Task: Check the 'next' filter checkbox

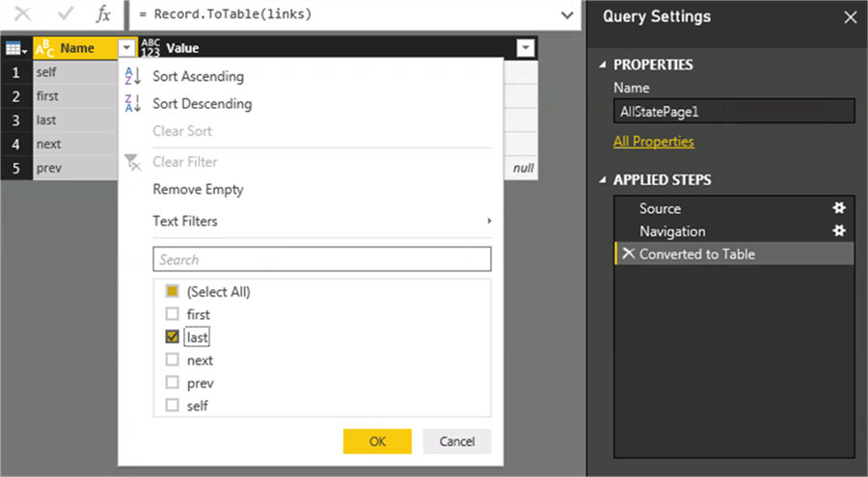Action: (x=173, y=359)
